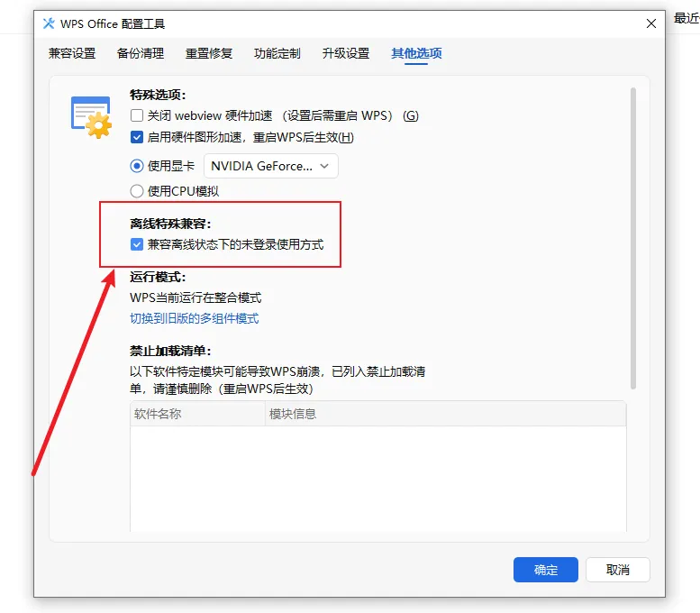Screen dimensions: 700x613
Task: Click the 切换到旧版的多组件模式 link
Action: point(195,318)
